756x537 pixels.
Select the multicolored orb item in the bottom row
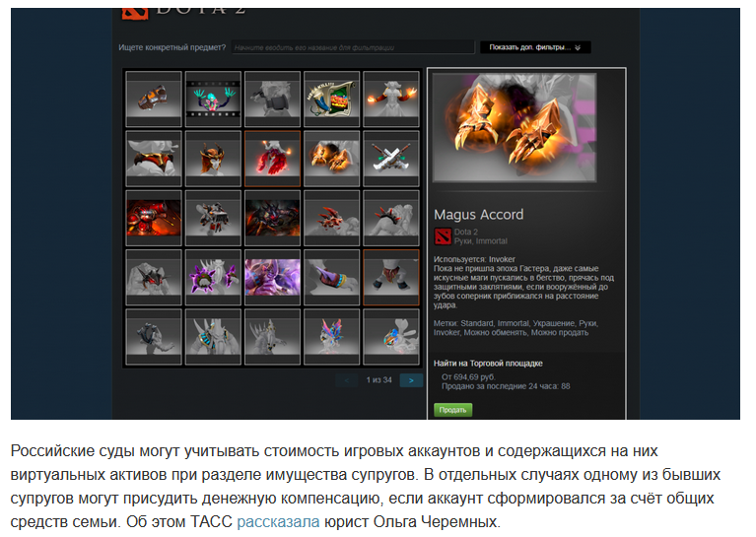391,336
